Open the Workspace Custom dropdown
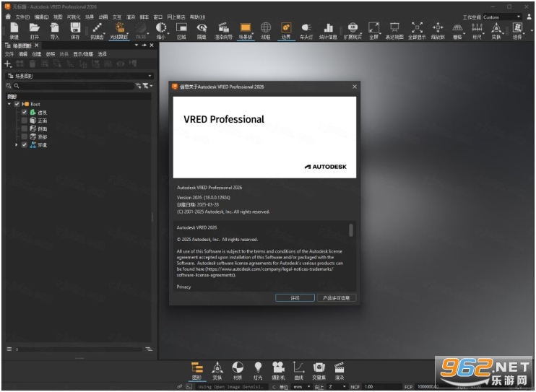Screen dimensions: 536x392 tap(502, 17)
